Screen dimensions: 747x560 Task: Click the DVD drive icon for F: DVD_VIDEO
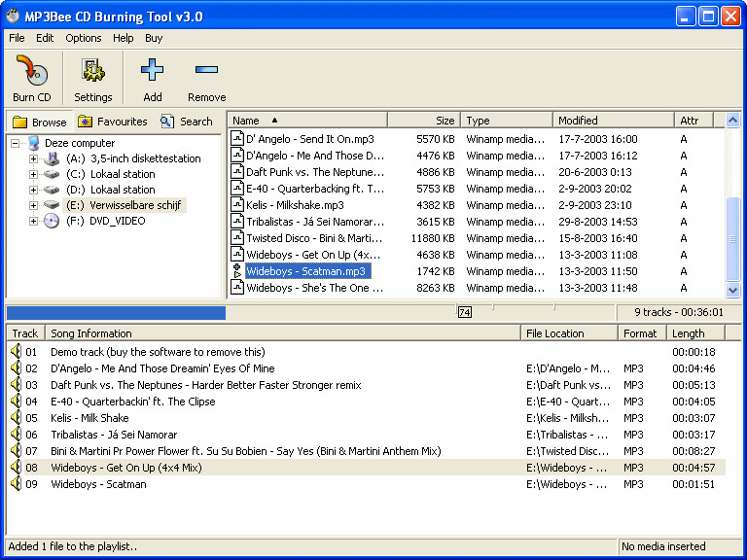(x=52, y=221)
